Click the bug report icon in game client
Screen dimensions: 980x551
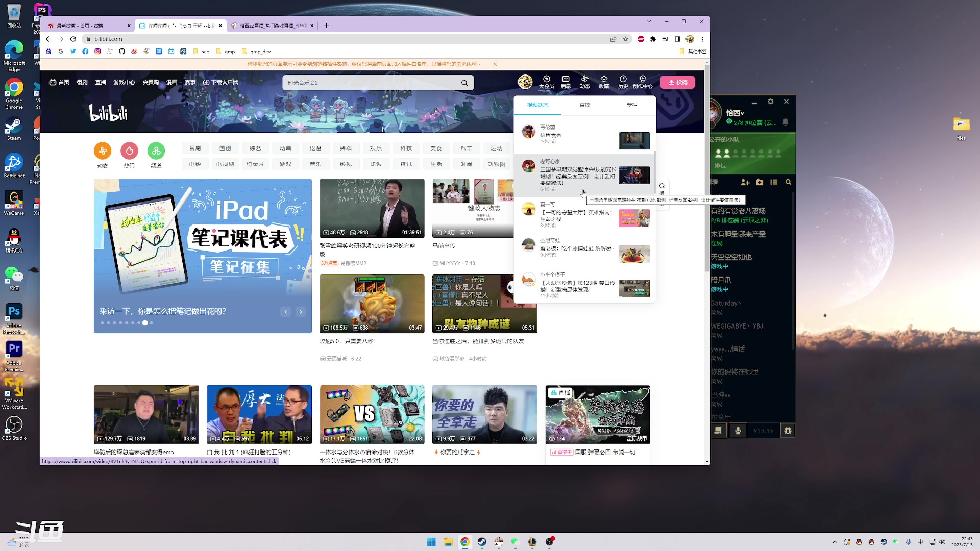coord(788,431)
